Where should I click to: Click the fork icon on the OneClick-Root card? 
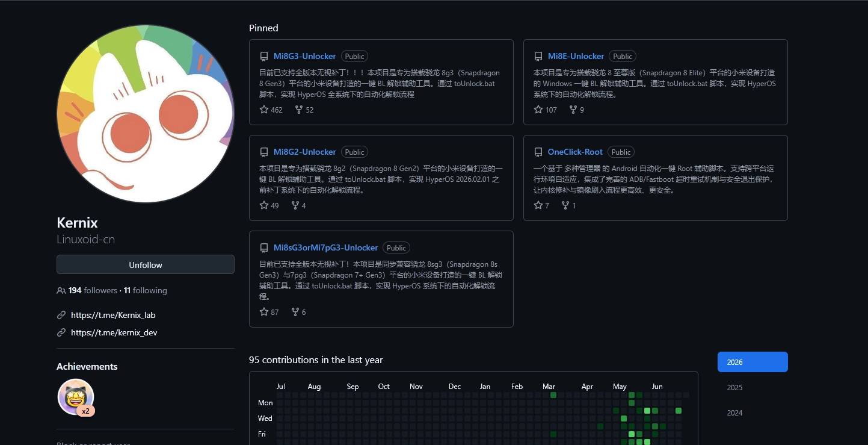565,205
